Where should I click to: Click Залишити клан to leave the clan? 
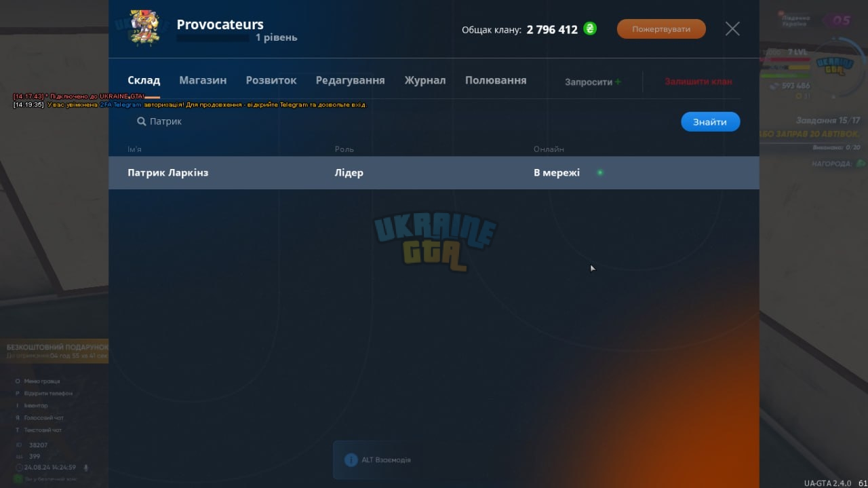[698, 81]
